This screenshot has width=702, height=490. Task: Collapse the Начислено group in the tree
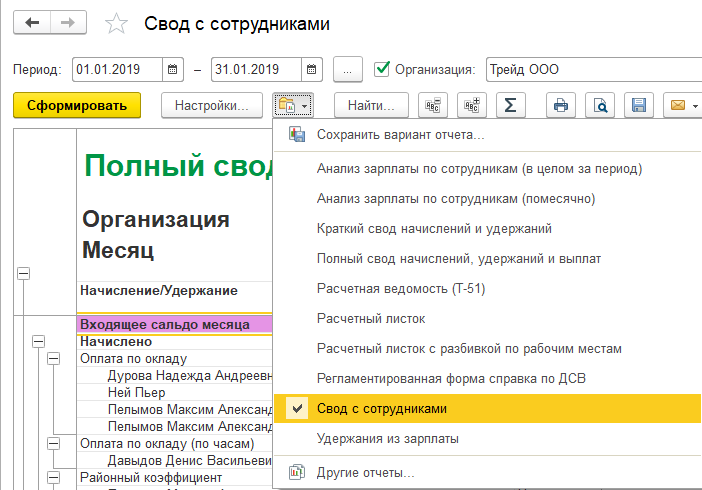pos(38,341)
